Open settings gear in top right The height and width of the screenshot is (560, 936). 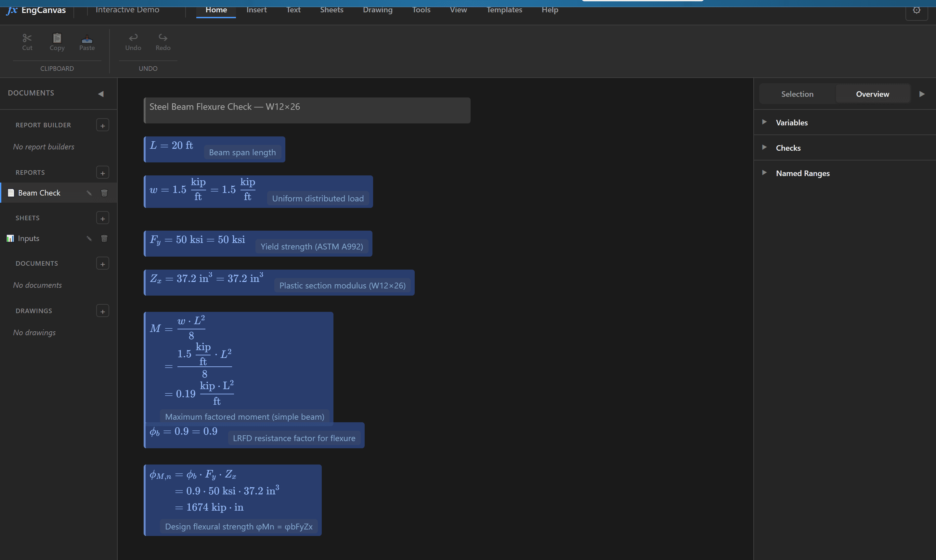pyautogui.click(x=916, y=10)
